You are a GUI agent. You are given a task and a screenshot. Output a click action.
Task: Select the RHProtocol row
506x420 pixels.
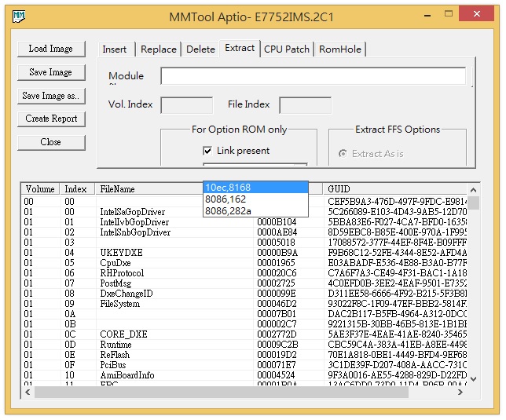(x=244, y=273)
